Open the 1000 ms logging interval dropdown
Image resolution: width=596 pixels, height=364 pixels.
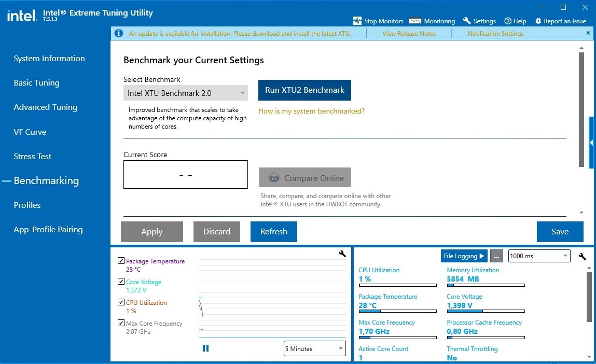pos(539,256)
